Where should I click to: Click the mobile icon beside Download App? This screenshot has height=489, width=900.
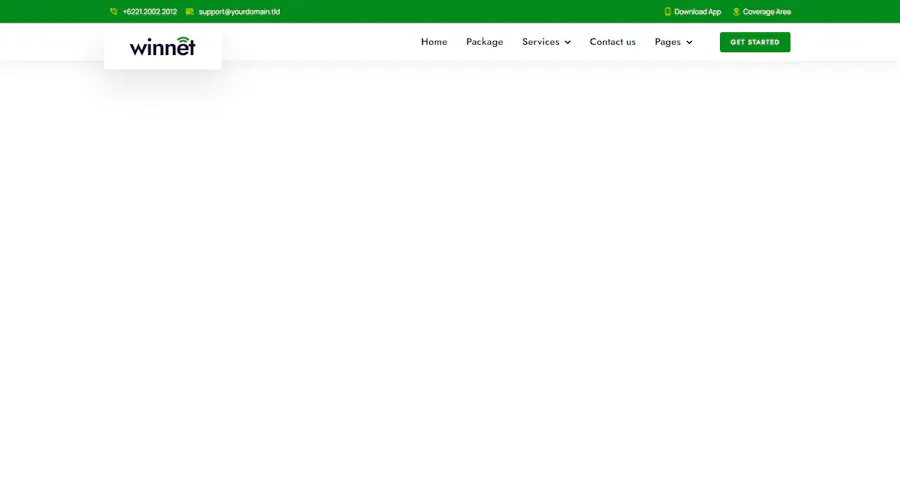pyautogui.click(x=668, y=11)
